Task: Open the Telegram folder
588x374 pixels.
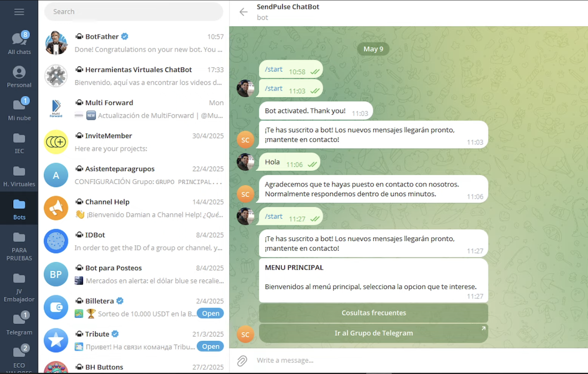Action: coord(19,324)
